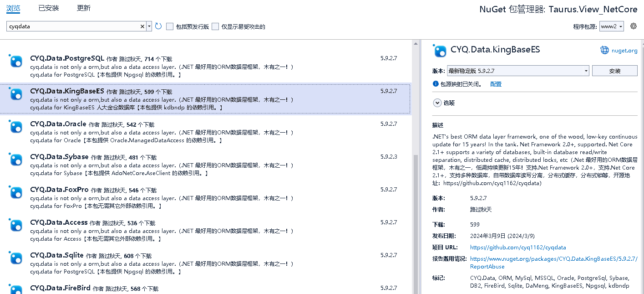Switch to the 更新 updates tab
The height and width of the screenshot is (294, 644).
click(x=84, y=8)
